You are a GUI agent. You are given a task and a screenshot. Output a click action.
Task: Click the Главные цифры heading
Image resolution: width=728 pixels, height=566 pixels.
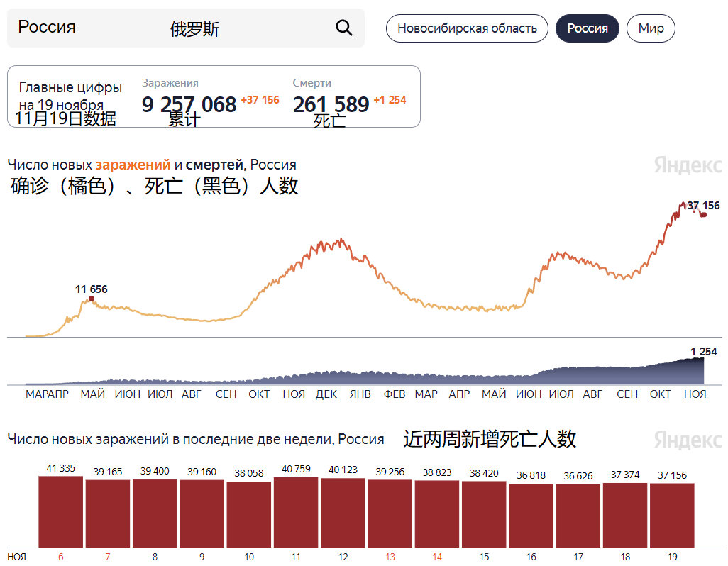coord(70,87)
